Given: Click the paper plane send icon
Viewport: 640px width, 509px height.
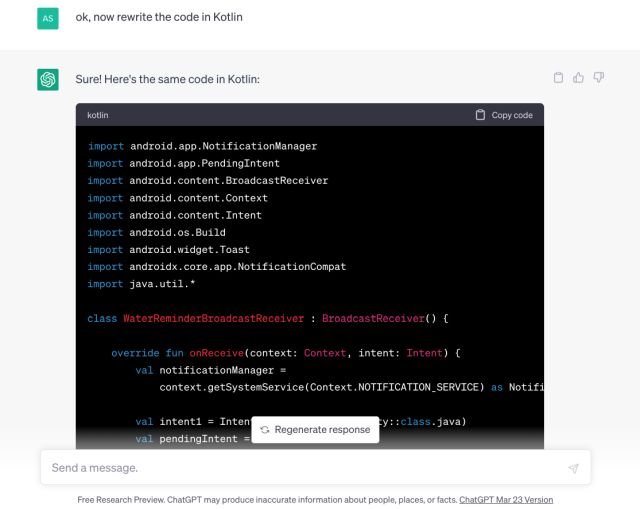Looking at the screenshot, I should pos(573,468).
